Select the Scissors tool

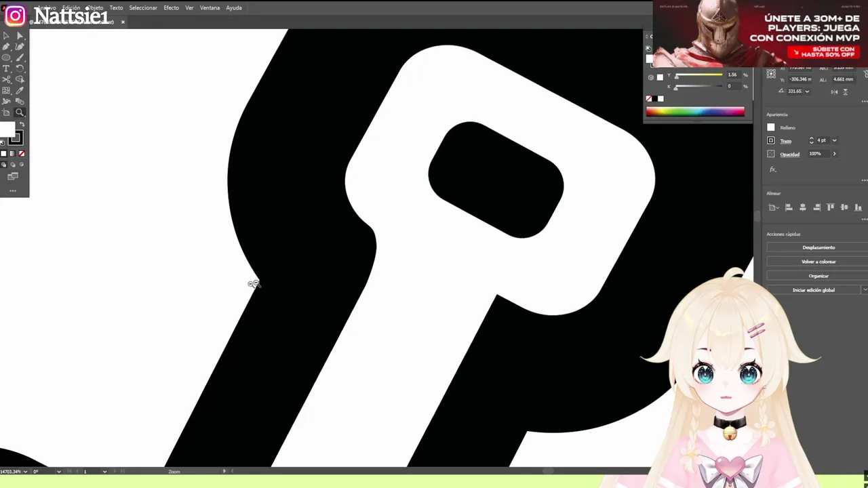[x=6, y=79]
